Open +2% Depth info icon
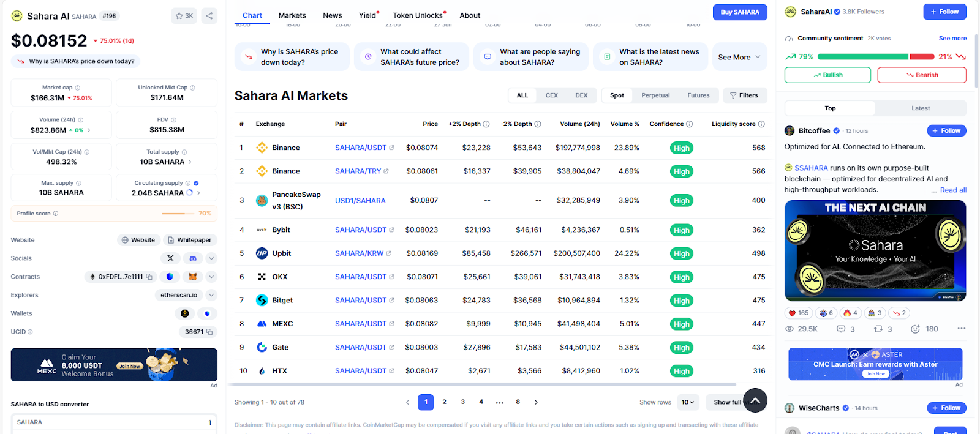Image resolution: width=980 pixels, height=434 pixels. pyautogui.click(x=486, y=124)
